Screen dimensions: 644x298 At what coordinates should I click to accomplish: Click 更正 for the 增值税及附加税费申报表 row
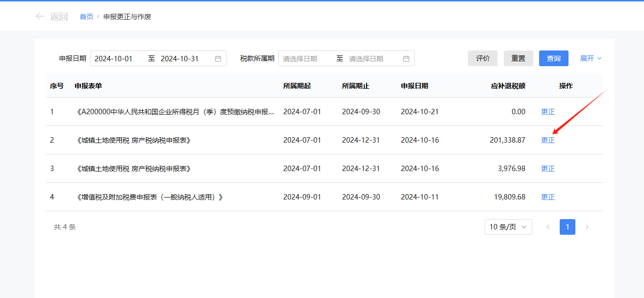[547, 197]
